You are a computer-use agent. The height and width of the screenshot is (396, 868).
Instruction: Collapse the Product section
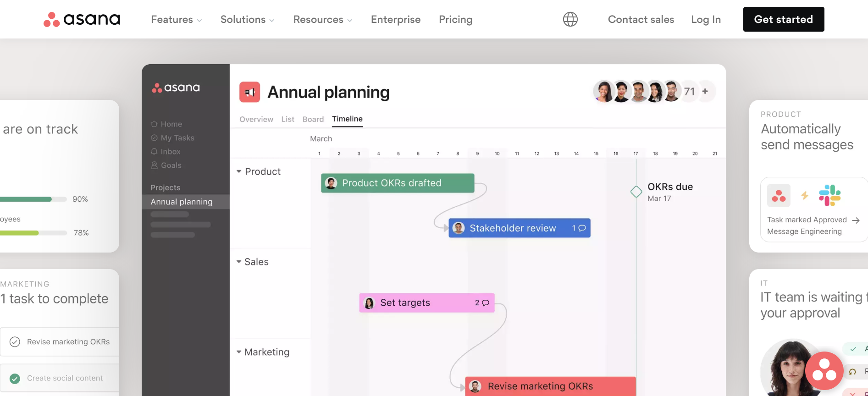[239, 171]
